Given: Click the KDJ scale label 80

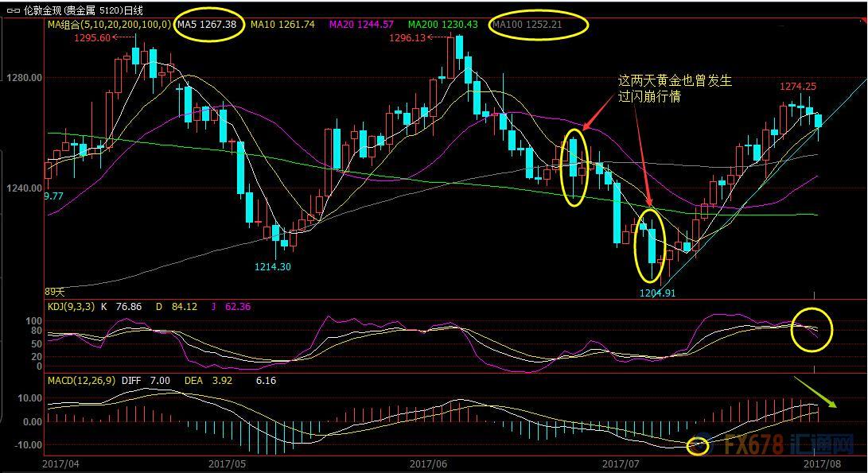Looking at the screenshot, I should coord(37,331).
